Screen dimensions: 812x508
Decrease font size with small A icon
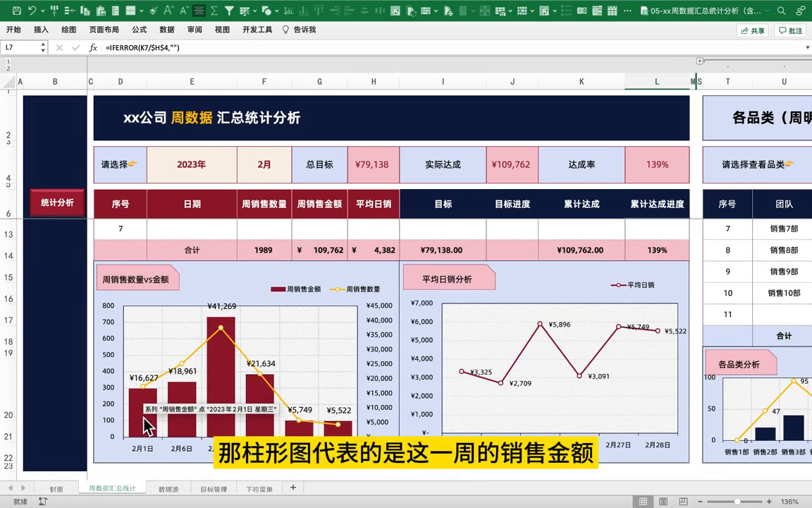(x=185, y=11)
